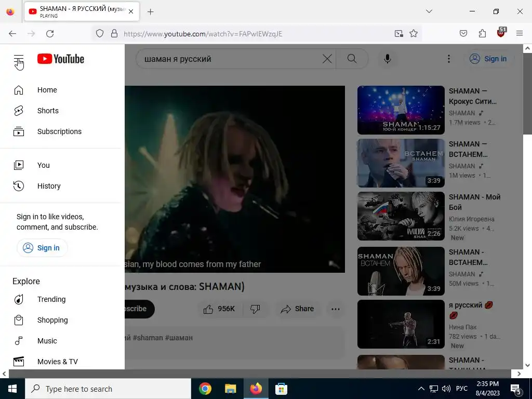The height and width of the screenshot is (399, 532).
Task: Open Shorts in the sidebar
Action: click(60, 111)
